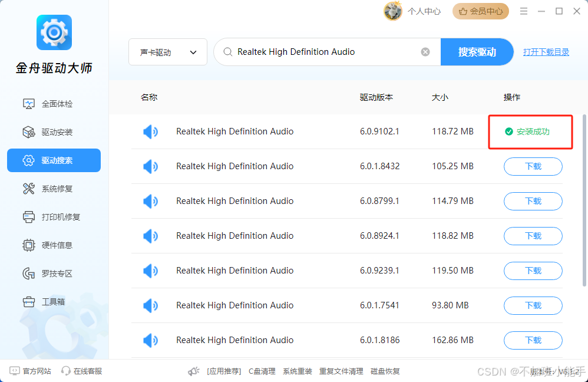Click the green 安装成功 status
This screenshot has width=588, height=382.
pyautogui.click(x=527, y=131)
